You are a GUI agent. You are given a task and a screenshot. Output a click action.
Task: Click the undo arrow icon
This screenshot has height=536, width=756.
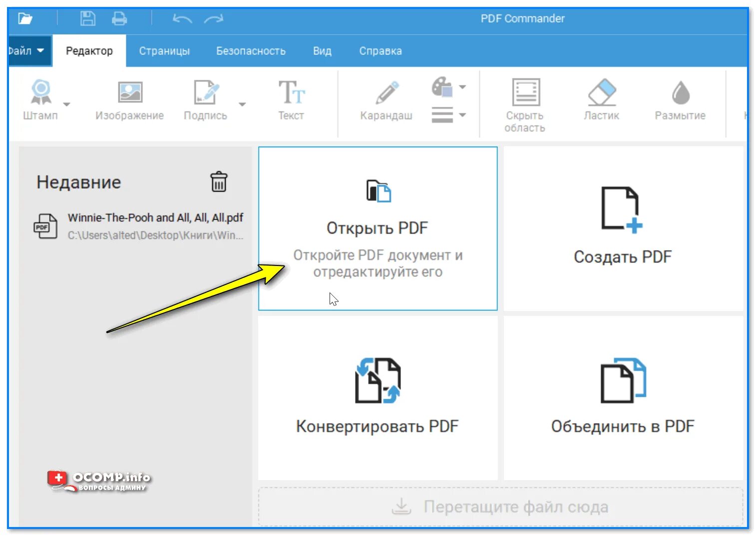click(182, 19)
